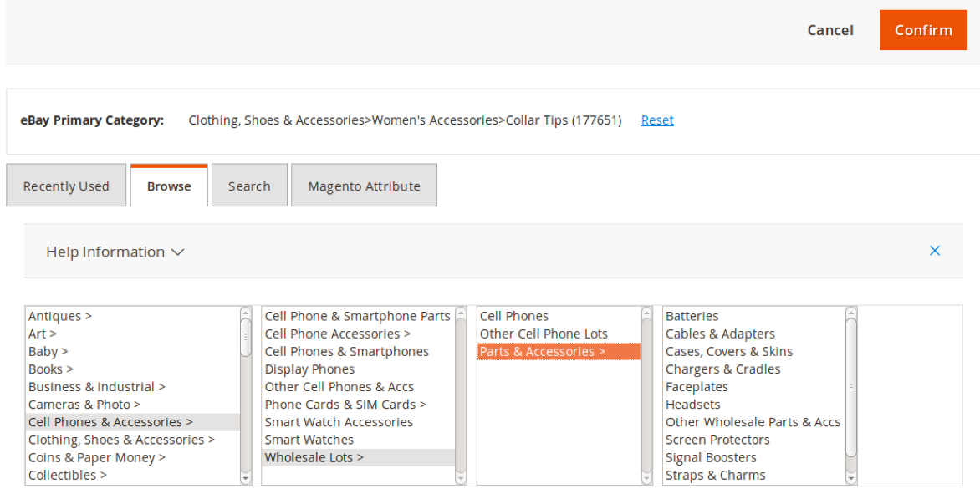The height and width of the screenshot is (499, 980).
Task: Select Books category
Action: (132, 369)
